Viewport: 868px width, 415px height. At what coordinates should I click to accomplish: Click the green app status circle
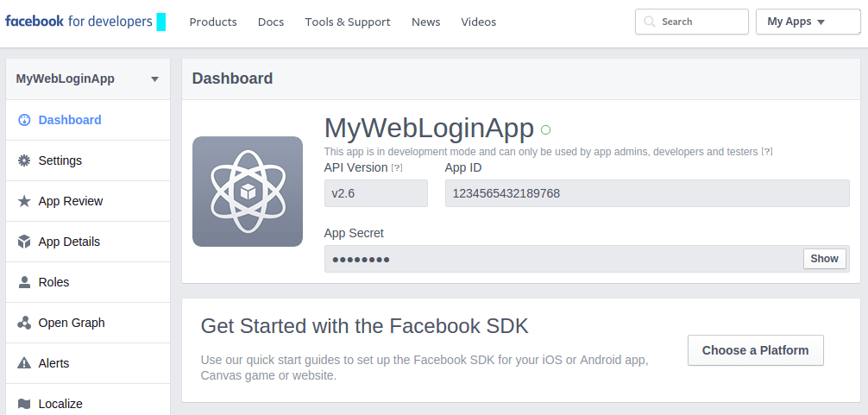545,130
